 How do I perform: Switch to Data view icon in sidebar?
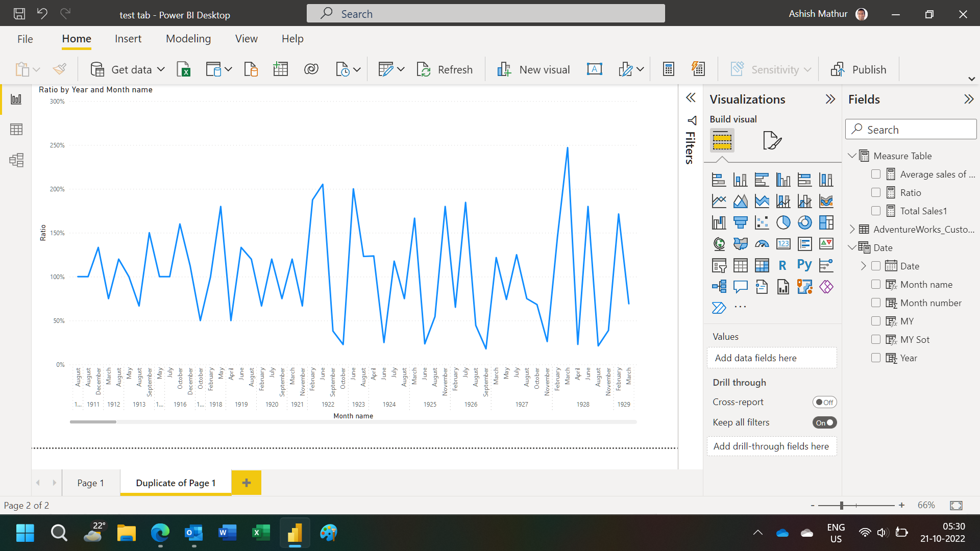[16, 130]
